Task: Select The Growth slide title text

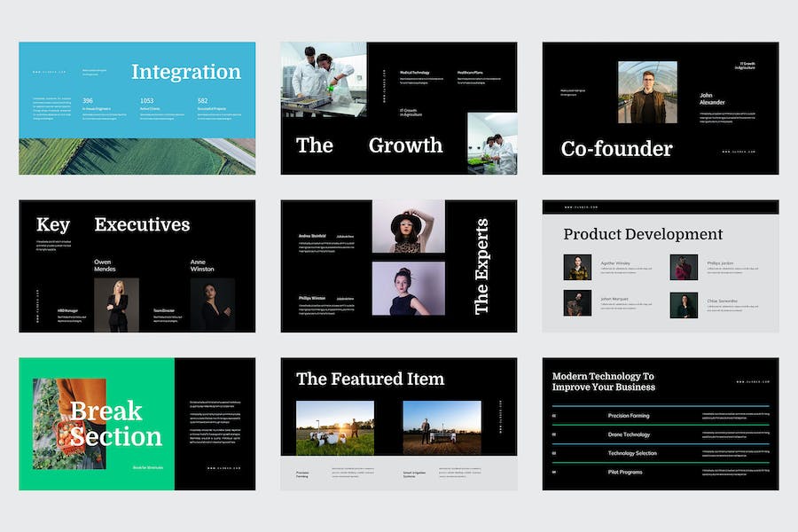Action: pos(370,145)
